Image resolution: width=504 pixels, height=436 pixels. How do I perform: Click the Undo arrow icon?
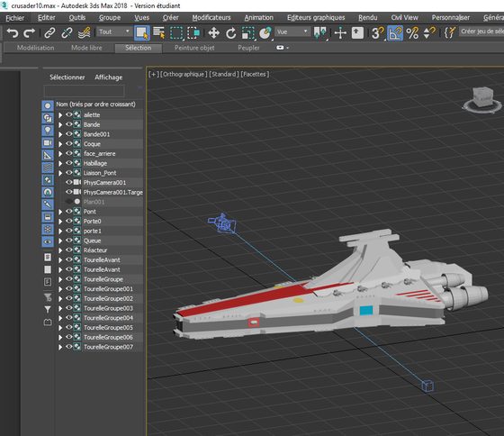coord(13,32)
